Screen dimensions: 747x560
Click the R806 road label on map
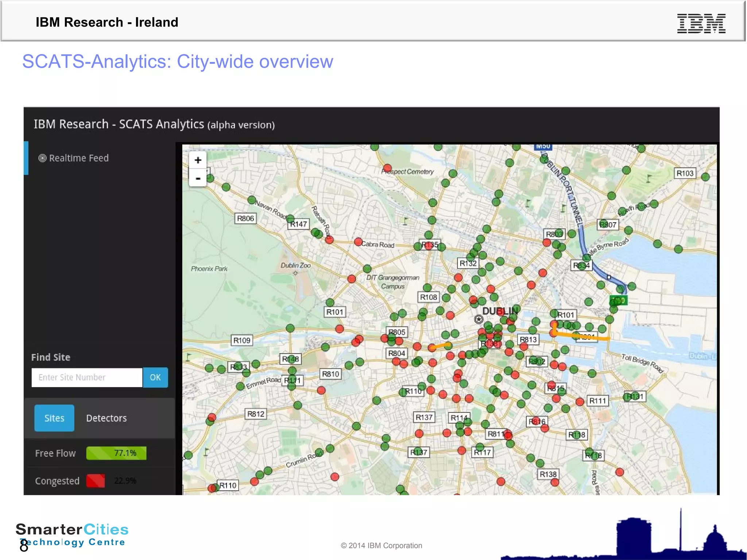tap(245, 218)
